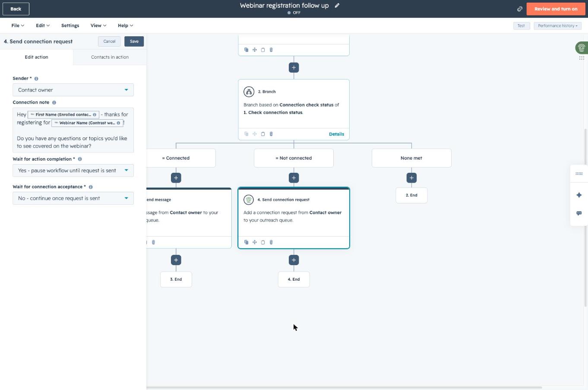This screenshot has height=390, width=588.
Task: Click the Test button
Action: tap(521, 26)
